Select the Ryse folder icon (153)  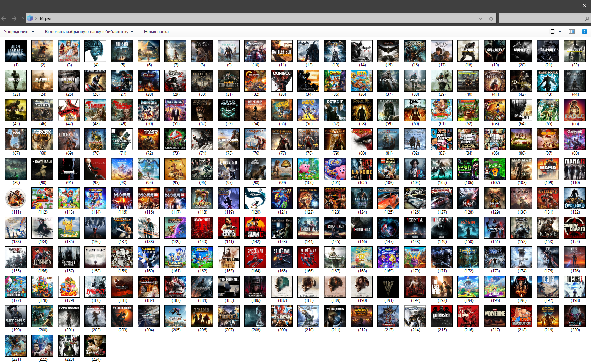click(x=548, y=228)
